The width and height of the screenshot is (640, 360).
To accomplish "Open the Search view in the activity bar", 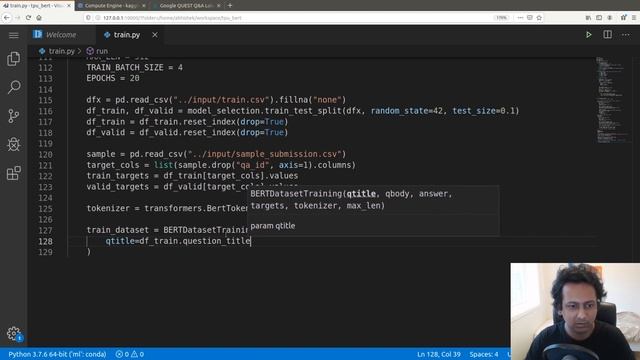I will click(x=13, y=87).
